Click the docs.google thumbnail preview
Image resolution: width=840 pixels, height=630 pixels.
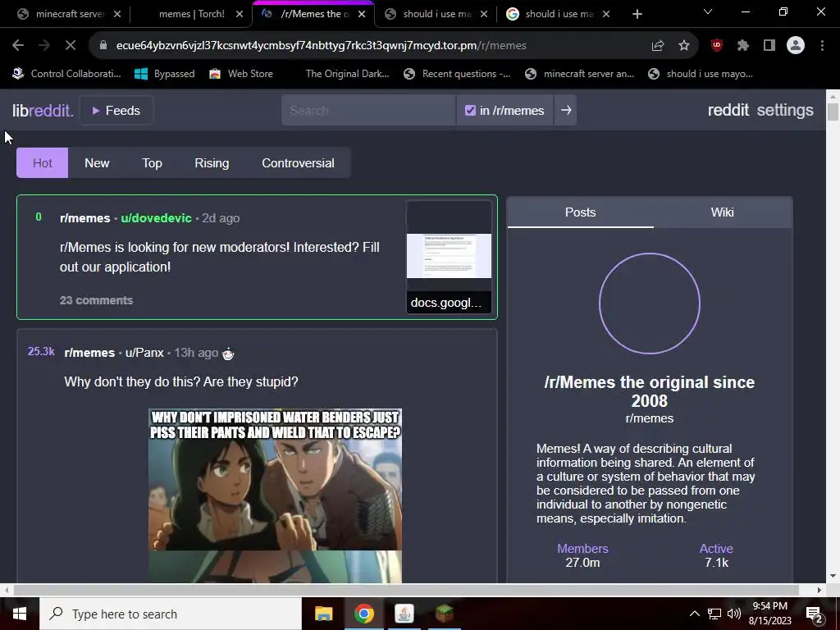449,257
